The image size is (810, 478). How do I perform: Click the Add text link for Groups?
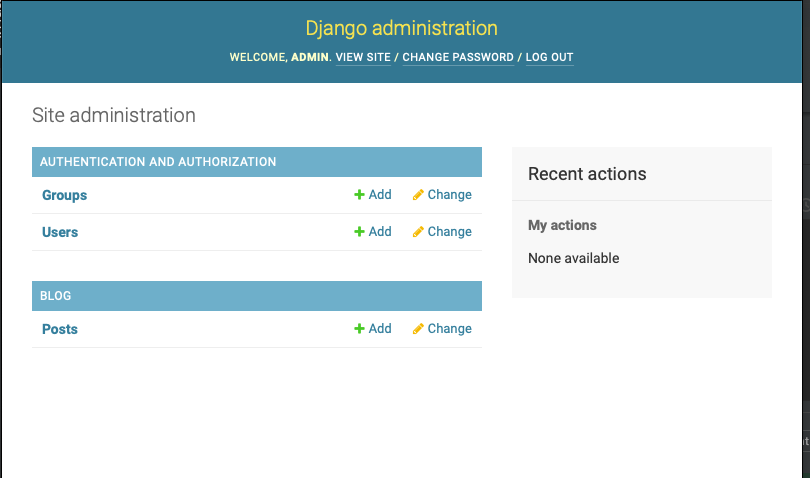[380, 195]
